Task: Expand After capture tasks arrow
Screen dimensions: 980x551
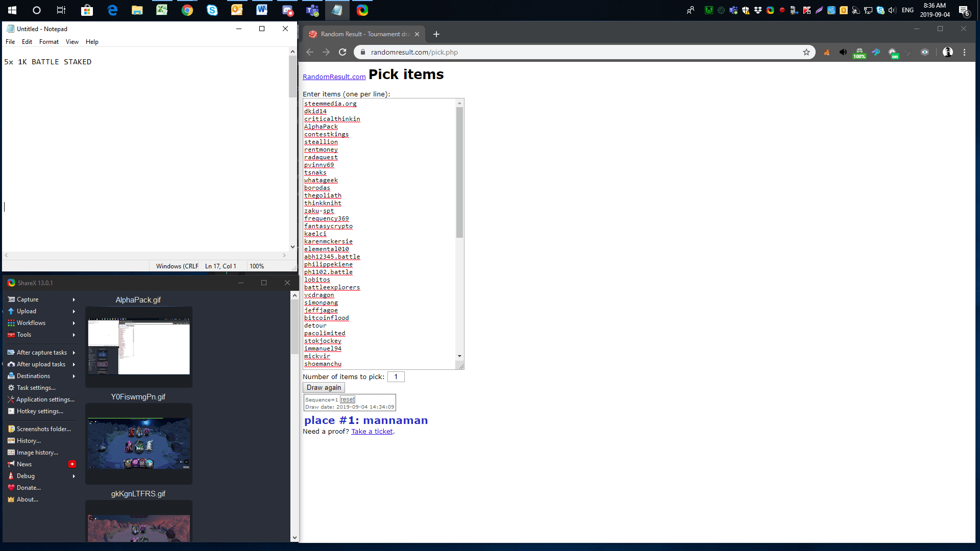Action: pos(74,353)
